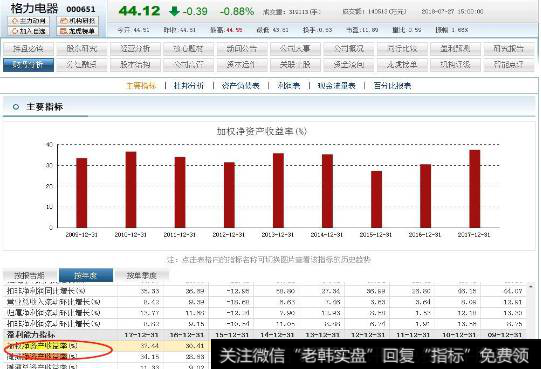Open 龙虎榜单 button under 机构研报
541x369 pixels.
coord(77,31)
